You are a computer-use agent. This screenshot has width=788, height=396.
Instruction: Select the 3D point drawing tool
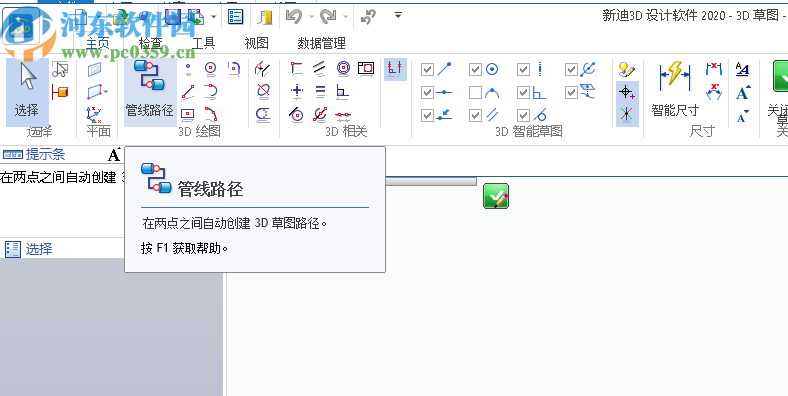point(188,69)
